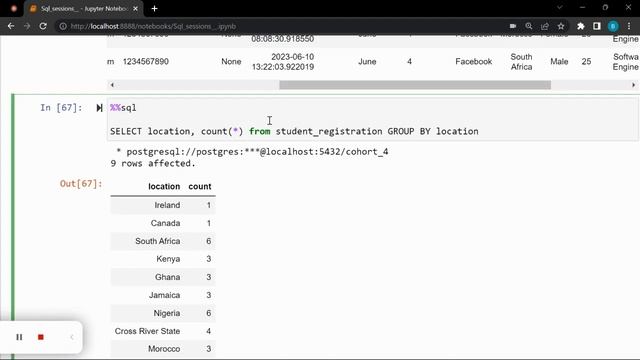Image resolution: width=640 pixels, height=360 pixels.
Task: Share this page from address bar
Action: point(545,26)
